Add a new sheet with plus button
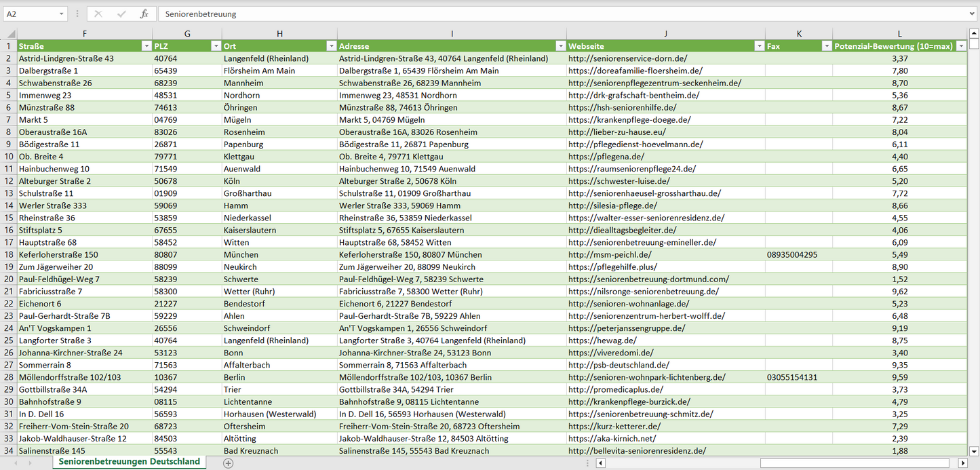 point(229,463)
